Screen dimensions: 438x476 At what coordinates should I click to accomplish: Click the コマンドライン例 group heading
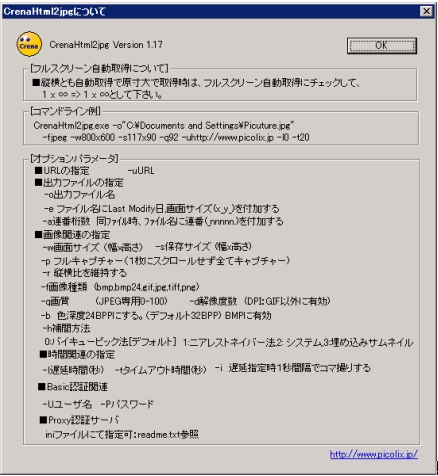[x=65, y=111]
